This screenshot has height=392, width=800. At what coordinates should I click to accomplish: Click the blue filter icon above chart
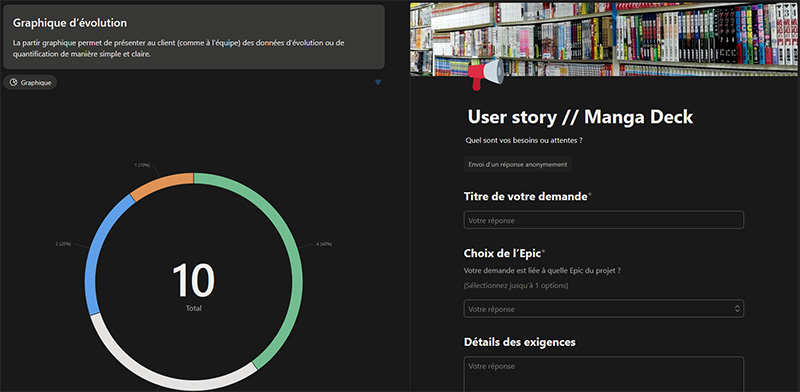[378, 82]
